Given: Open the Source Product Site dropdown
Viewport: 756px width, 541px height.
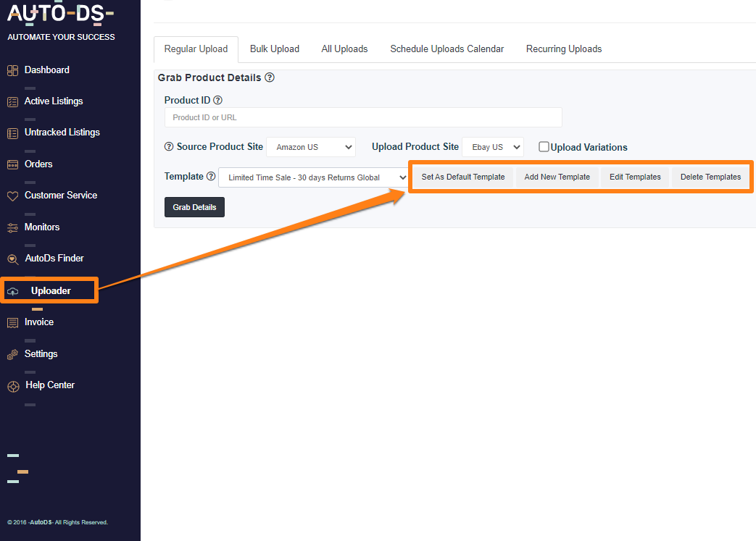Looking at the screenshot, I should pos(311,147).
